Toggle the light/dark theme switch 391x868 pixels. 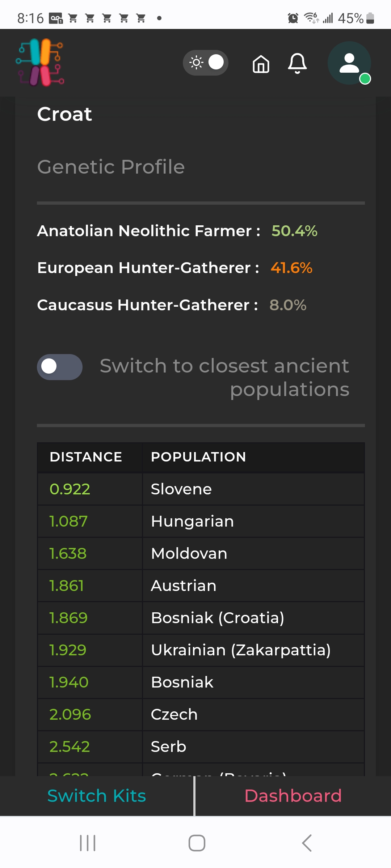pyautogui.click(x=205, y=63)
